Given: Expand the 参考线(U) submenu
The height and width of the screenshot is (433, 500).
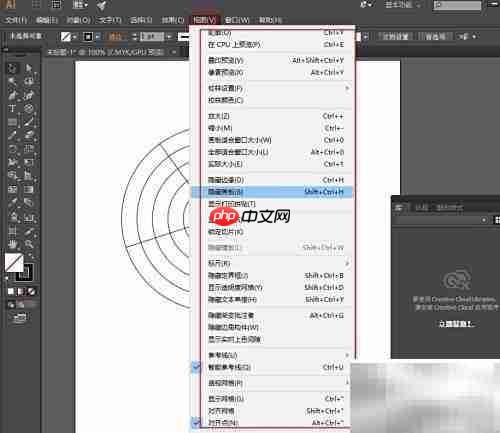Looking at the screenshot, I should coord(272,355).
